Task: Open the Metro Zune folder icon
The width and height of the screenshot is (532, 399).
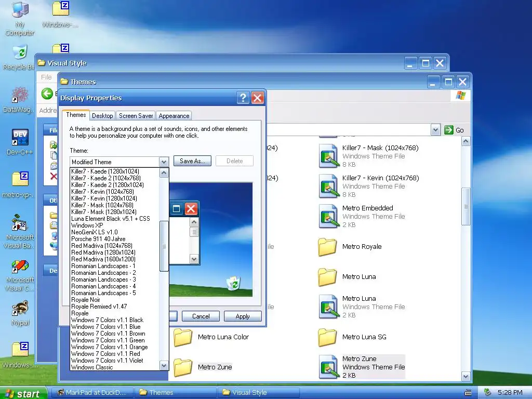Action: click(x=183, y=367)
